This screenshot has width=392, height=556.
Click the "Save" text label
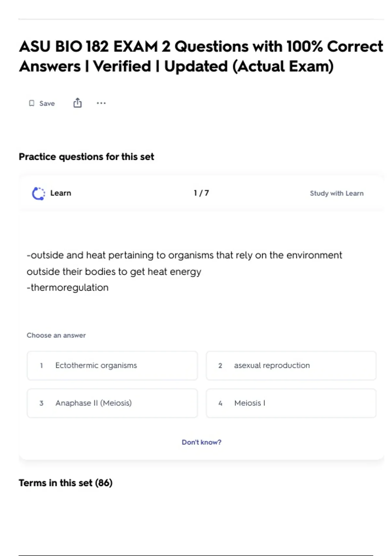[x=47, y=103]
